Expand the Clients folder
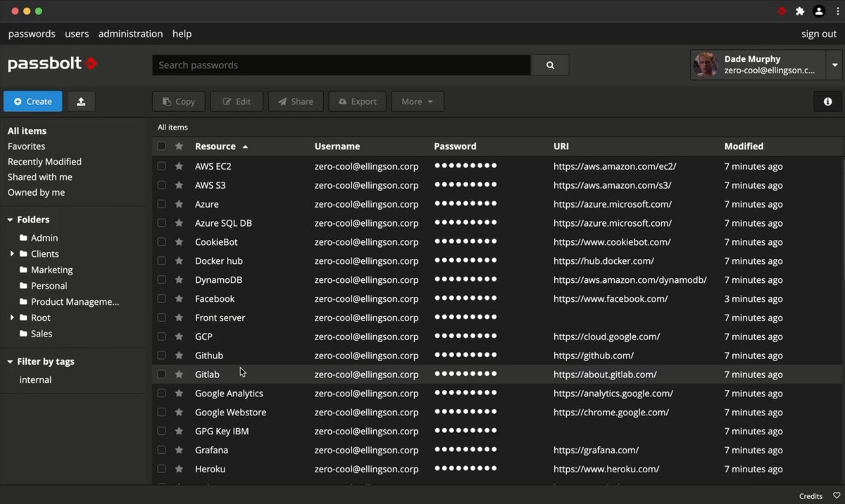Image resolution: width=845 pixels, height=504 pixels. 12,253
